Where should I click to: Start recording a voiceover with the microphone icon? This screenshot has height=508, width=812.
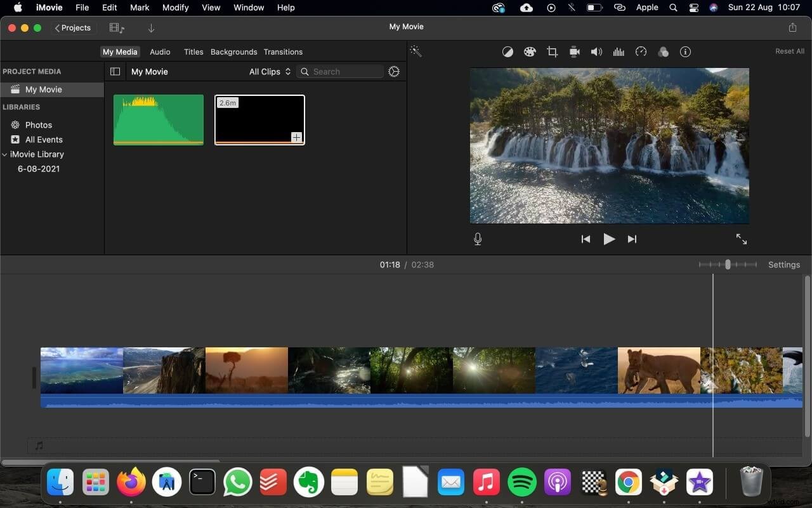point(478,239)
